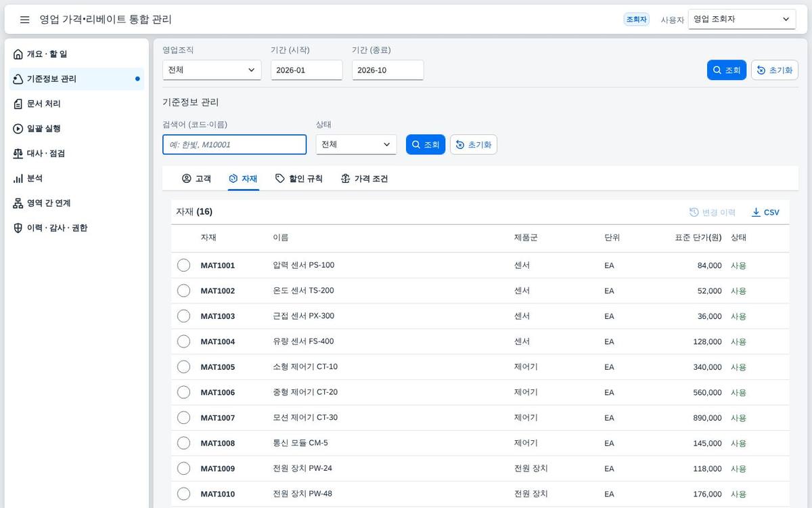Screen dimensions: 812x508
Task: Click the 이름 column header
Action: coord(281,238)
